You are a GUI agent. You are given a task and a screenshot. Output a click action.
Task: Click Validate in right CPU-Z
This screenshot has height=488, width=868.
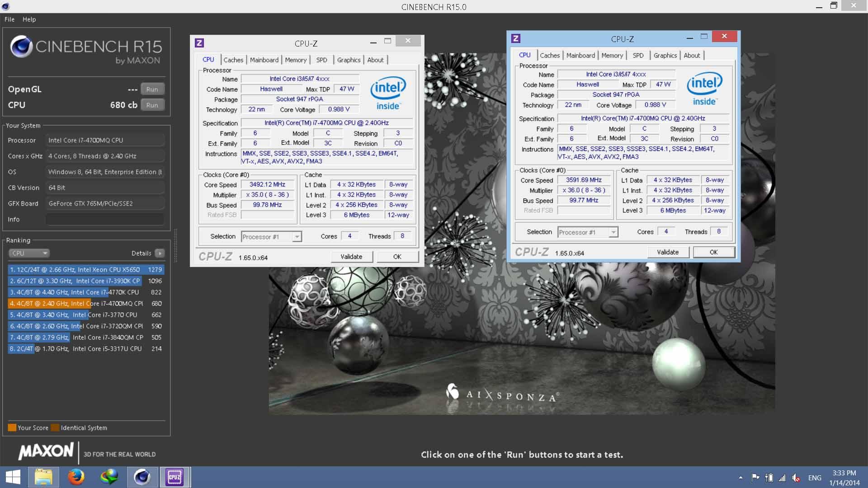click(668, 252)
